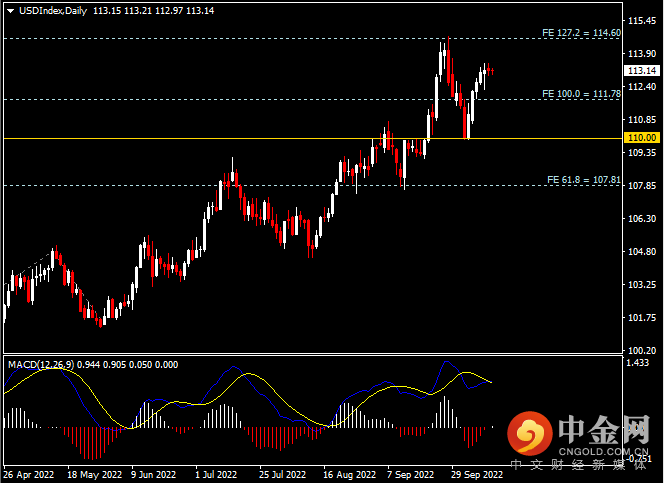Click the 25 Jul 2022 date label

point(282,475)
